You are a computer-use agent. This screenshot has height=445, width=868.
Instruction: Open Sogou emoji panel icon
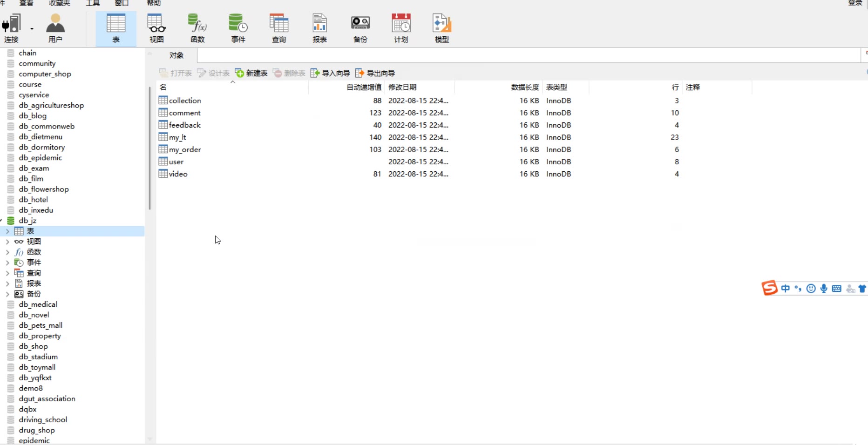coord(811,289)
